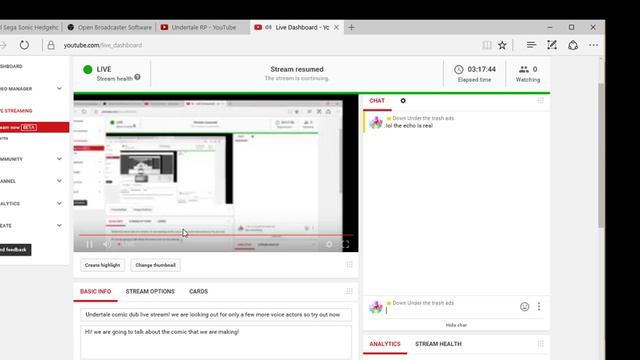
Task: Select the CHAT tab
Action: click(x=377, y=101)
